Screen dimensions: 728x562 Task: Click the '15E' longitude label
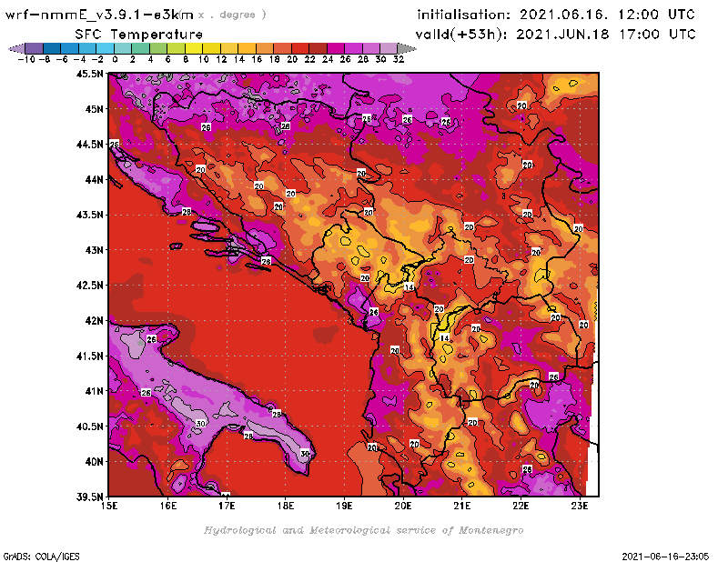(109, 506)
